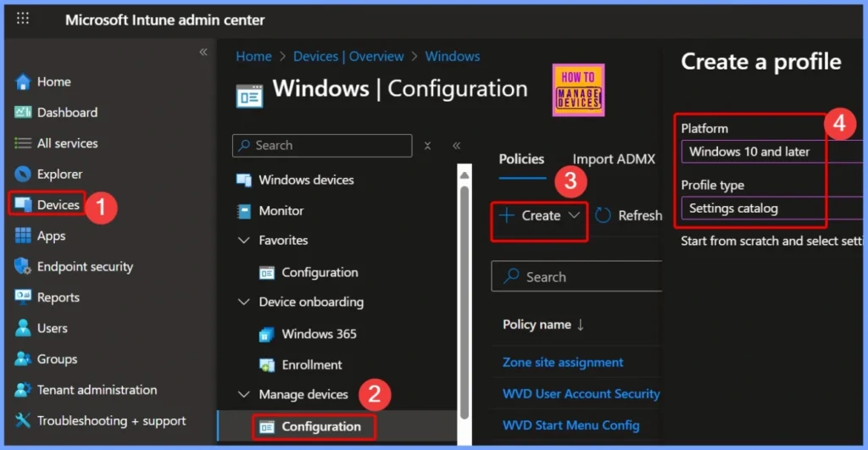Select the Policies tab
The height and width of the screenshot is (450, 868).
pyautogui.click(x=521, y=158)
